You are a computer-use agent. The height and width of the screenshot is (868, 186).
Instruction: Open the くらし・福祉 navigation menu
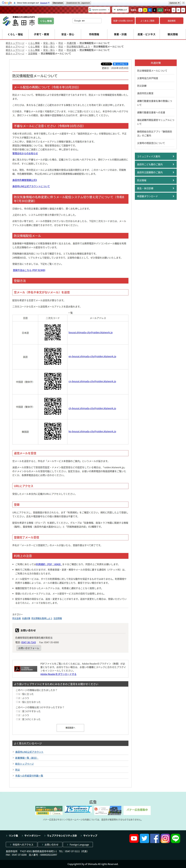15,34
